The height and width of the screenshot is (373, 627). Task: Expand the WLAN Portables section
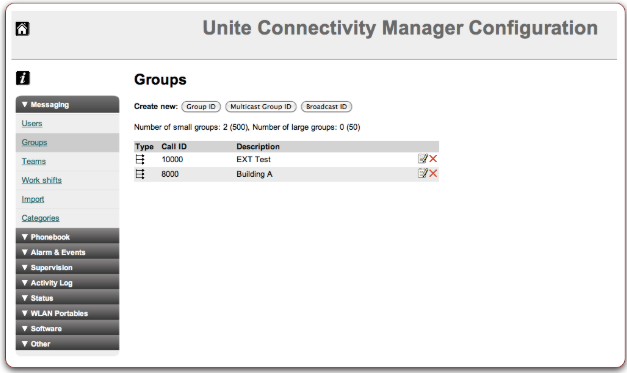[x=67, y=313]
